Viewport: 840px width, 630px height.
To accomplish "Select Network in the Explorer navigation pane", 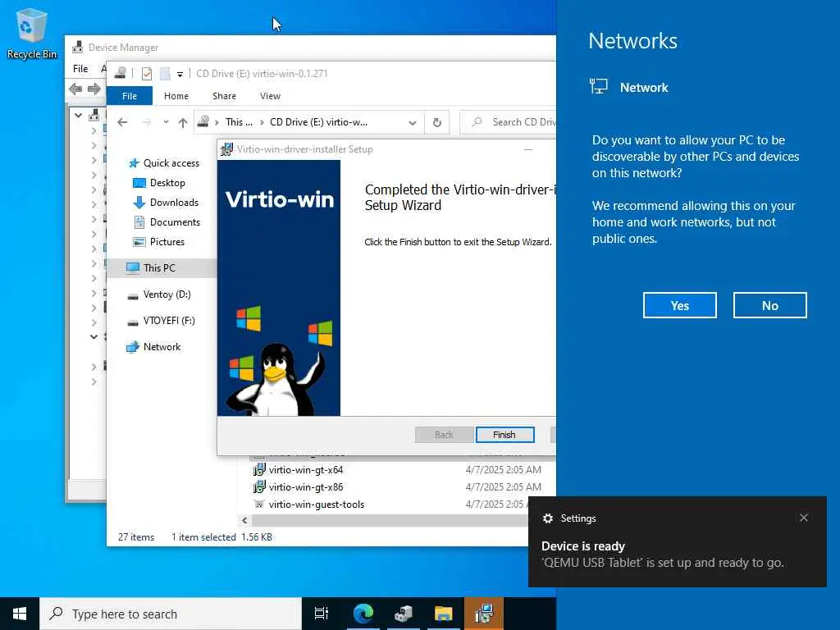I will click(153, 347).
